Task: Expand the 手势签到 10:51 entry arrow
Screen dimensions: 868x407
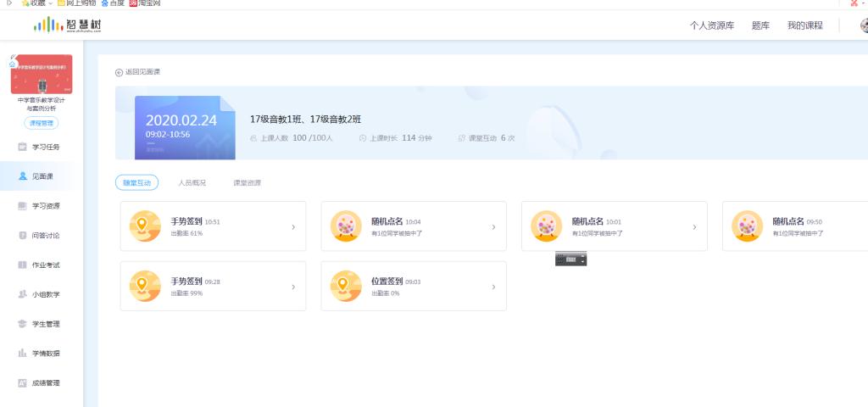Action: click(293, 227)
